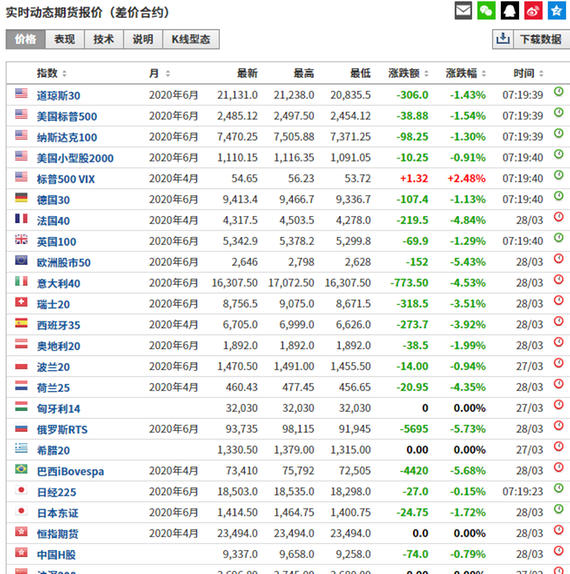Screen dimensions: 570x574
Task: Click the 最高 column header
Action: [304, 73]
